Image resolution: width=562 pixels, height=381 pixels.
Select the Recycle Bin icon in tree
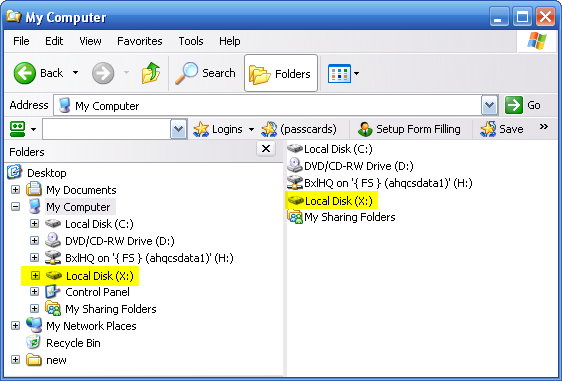coord(33,342)
